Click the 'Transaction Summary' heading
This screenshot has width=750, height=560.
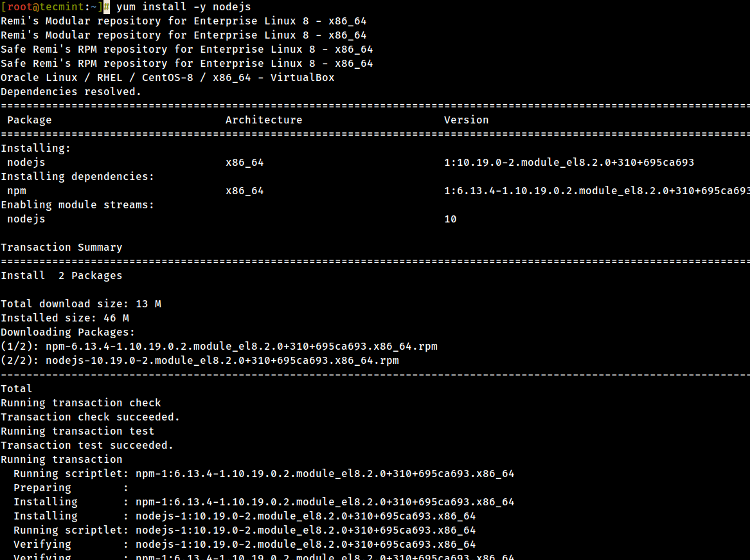point(61,248)
